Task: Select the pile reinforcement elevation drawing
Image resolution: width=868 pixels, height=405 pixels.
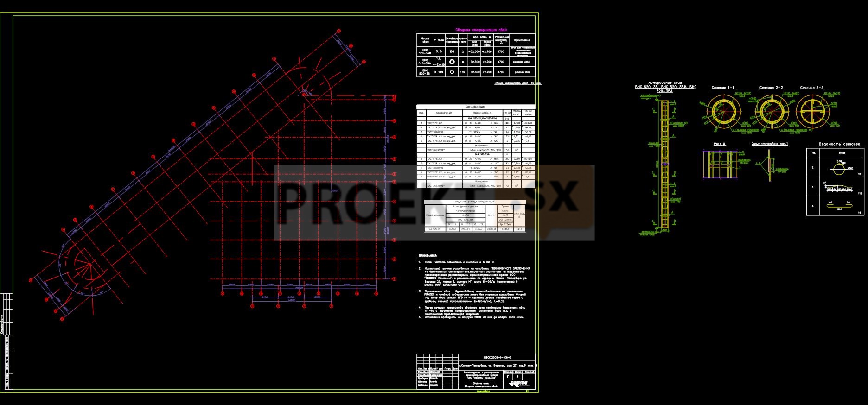Action: [665, 165]
